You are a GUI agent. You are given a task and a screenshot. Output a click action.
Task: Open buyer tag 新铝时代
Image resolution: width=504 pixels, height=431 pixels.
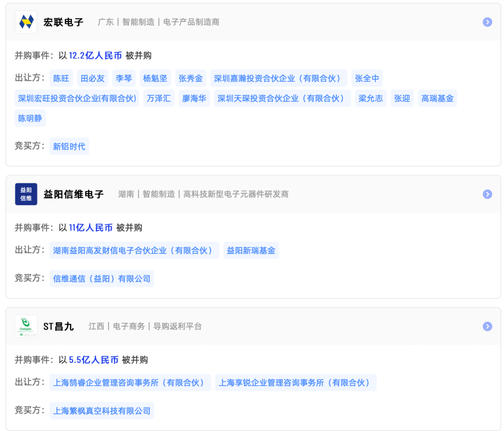pyautogui.click(x=69, y=146)
